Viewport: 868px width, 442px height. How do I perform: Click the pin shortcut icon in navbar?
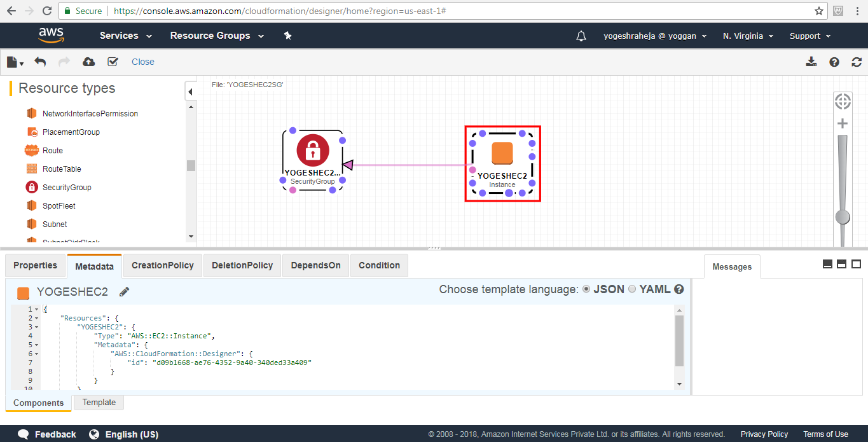[x=287, y=36]
